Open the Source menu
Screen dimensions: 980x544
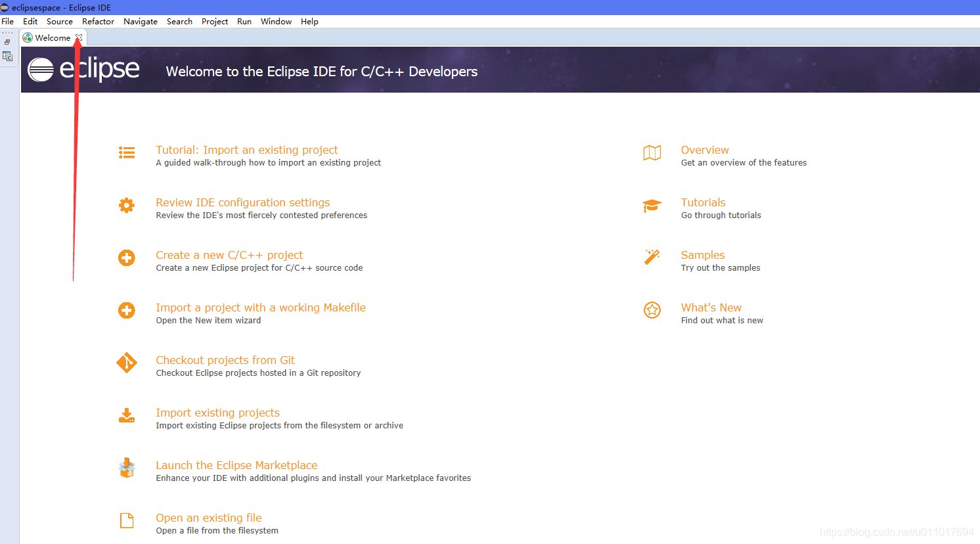[x=60, y=22]
